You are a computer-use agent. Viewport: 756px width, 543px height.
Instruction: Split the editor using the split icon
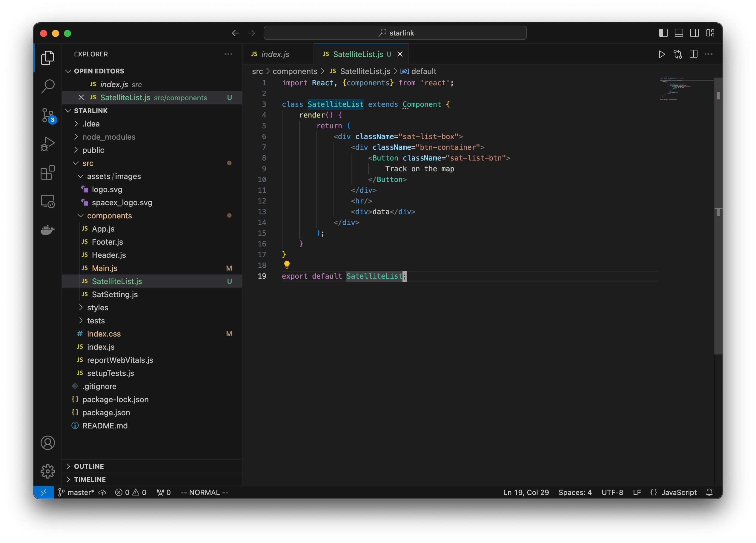[x=694, y=54]
